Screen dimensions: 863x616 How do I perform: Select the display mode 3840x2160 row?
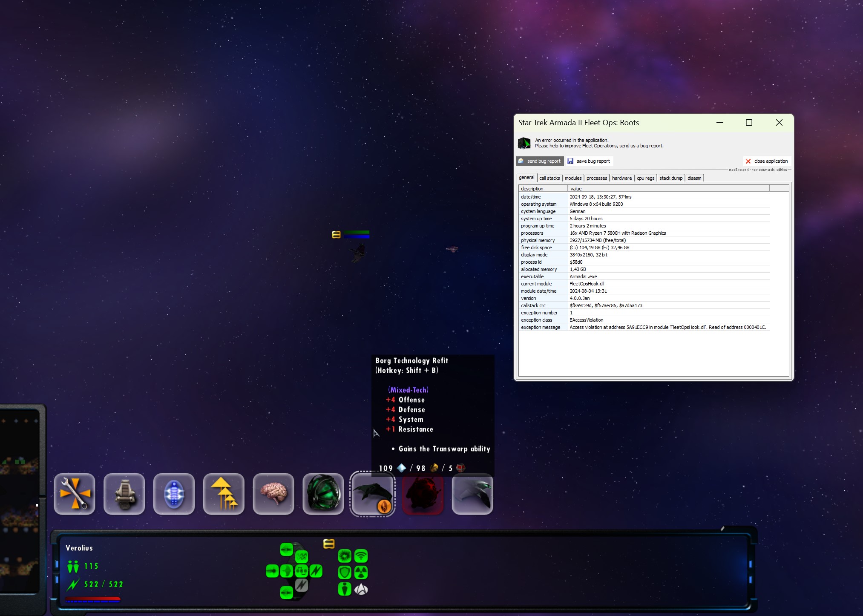click(644, 255)
